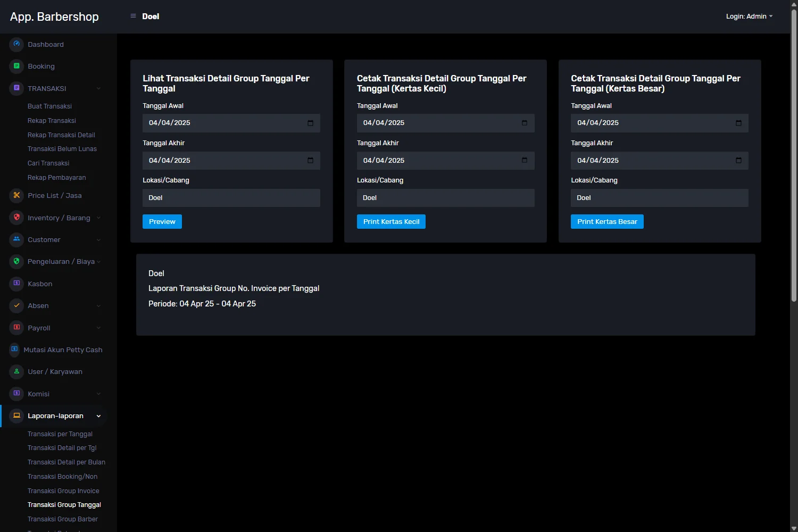Screen dimensions: 798x532
Task: Collapse the Laporan-laporan menu section
Action: coord(98,416)
